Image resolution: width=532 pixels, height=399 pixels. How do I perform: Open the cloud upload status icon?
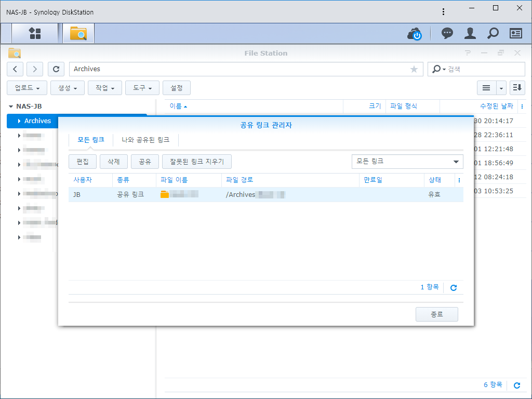pos(414,34)
